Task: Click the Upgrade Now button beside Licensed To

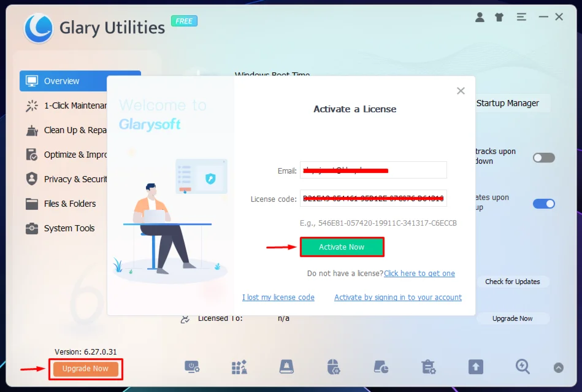Action: tap(512, 318)
